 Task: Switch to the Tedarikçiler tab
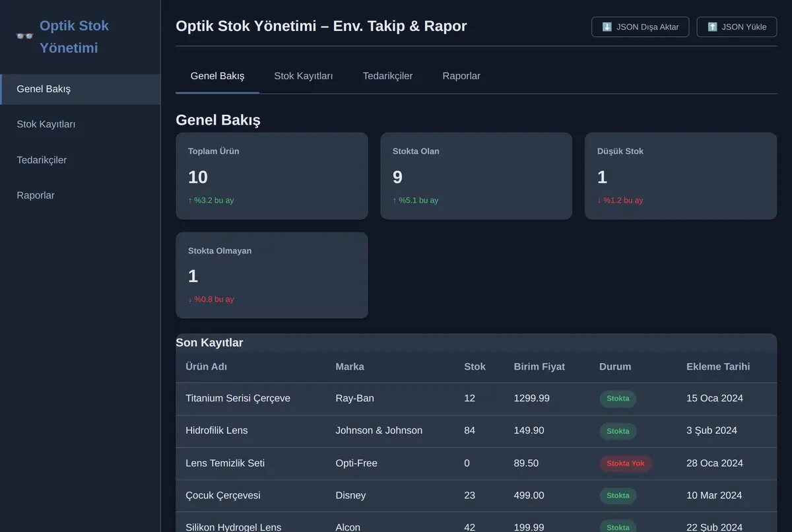pos(387,76)
